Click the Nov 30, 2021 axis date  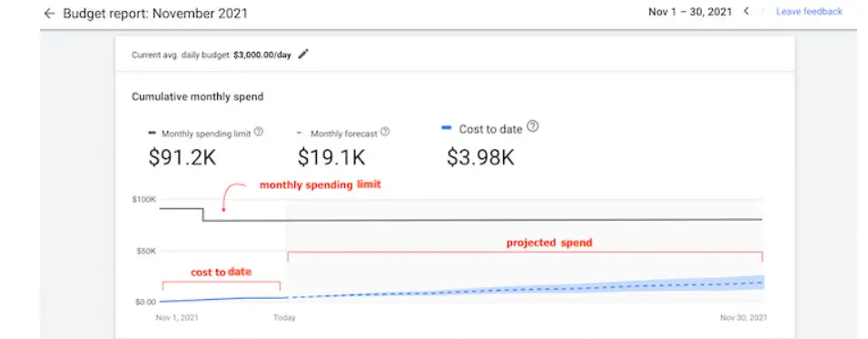[x=744, y=318]
